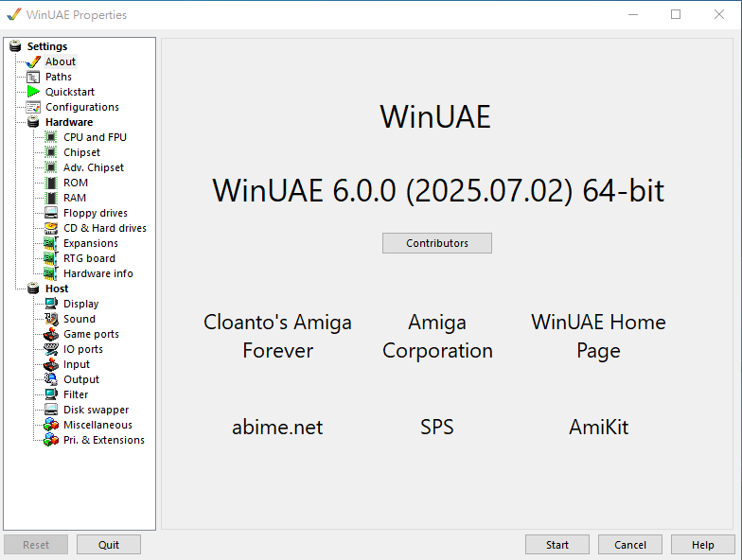The image size is (742, 560).
Task: Select the About tree entry
Action: [x=61, y=61]
